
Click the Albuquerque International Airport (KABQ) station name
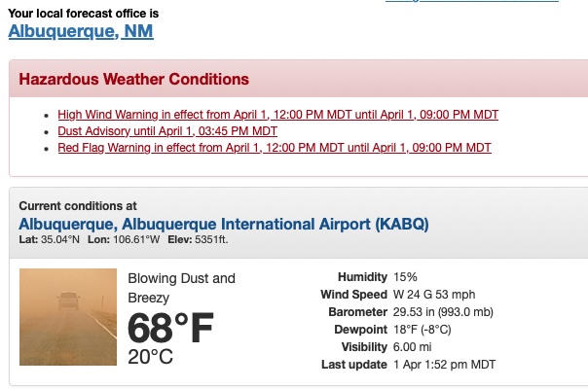[224, 225]
